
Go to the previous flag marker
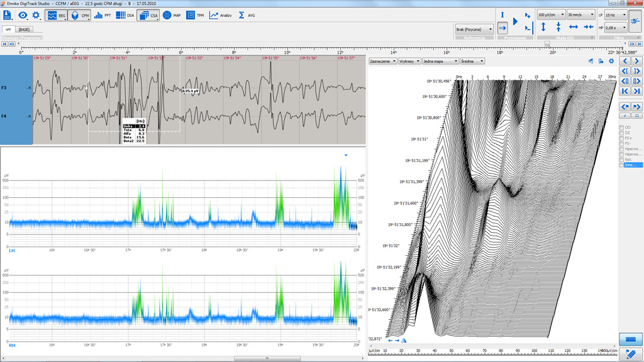click(625, 107)
